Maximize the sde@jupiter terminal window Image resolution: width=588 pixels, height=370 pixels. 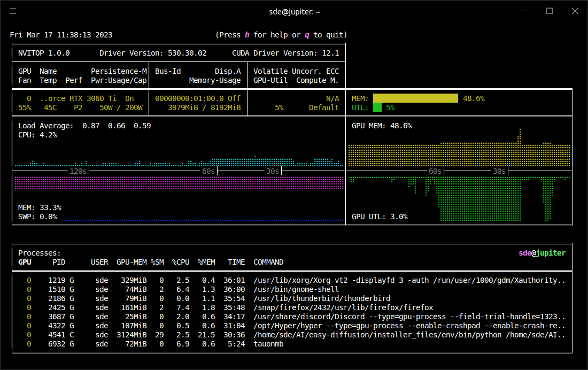click(550, 11)
